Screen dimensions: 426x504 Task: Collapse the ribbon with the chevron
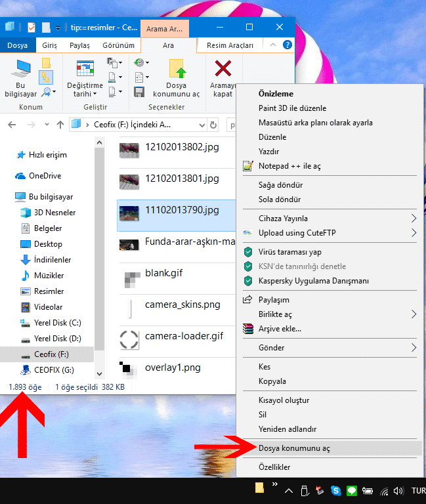[273, 45]
